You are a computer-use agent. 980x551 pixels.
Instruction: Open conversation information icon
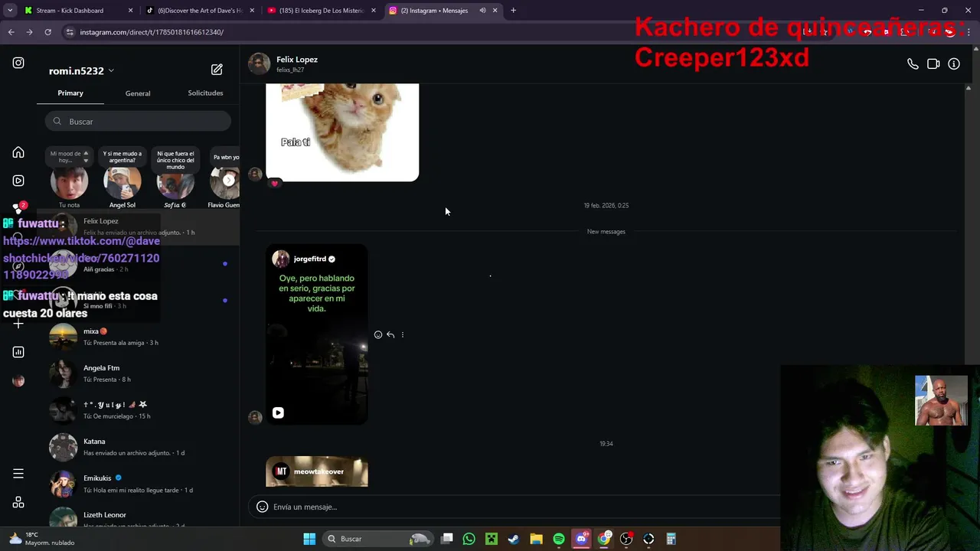954,64
